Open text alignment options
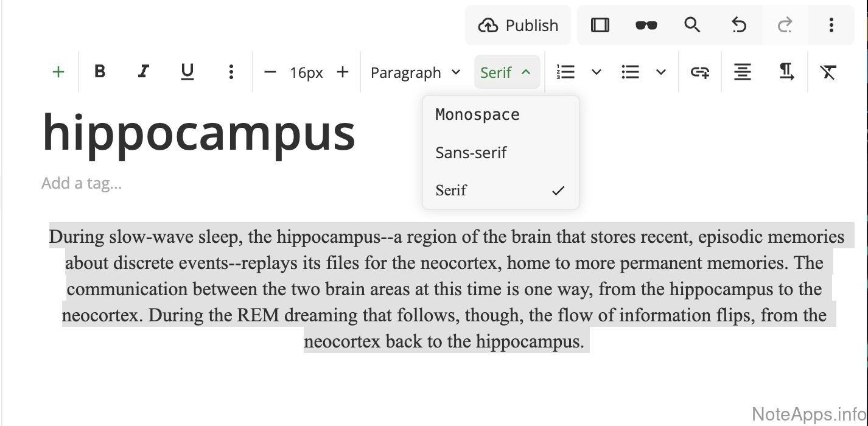The image size is (868, 426). tap(743, 72)
